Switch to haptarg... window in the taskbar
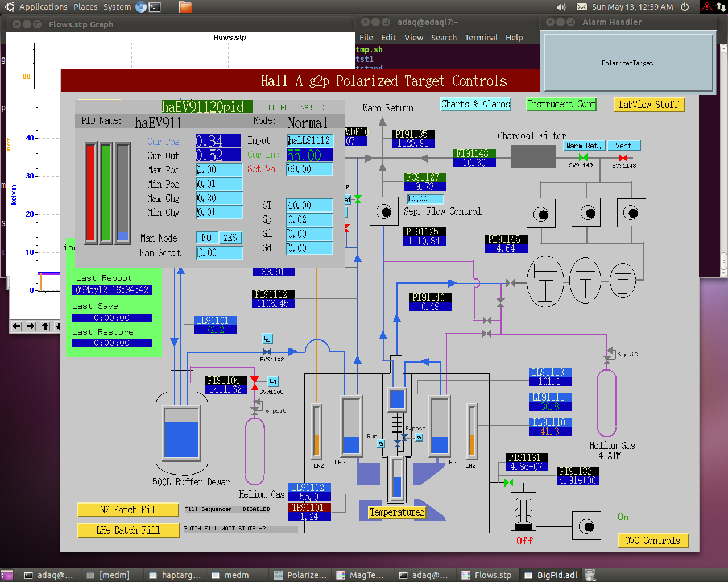 pos(175,575)
